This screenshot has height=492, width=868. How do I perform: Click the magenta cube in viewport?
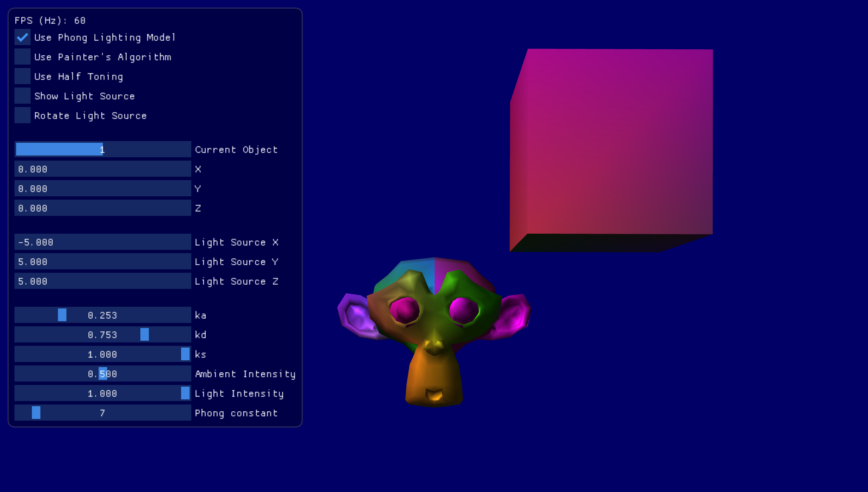click(x=611, y=150)
